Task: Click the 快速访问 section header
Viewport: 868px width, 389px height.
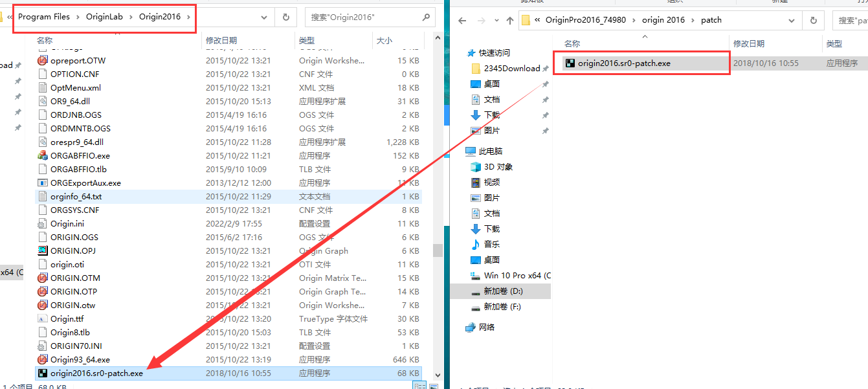Action: point(495,52)
